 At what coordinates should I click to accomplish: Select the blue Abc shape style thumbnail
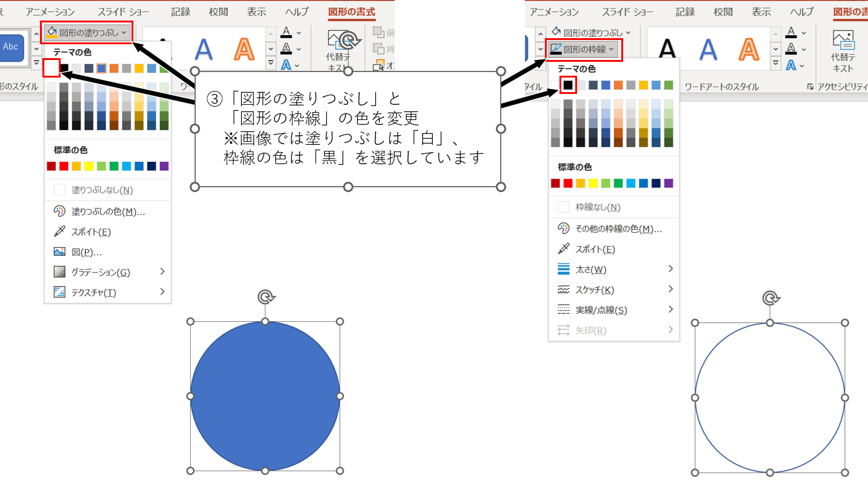[12, 47]
